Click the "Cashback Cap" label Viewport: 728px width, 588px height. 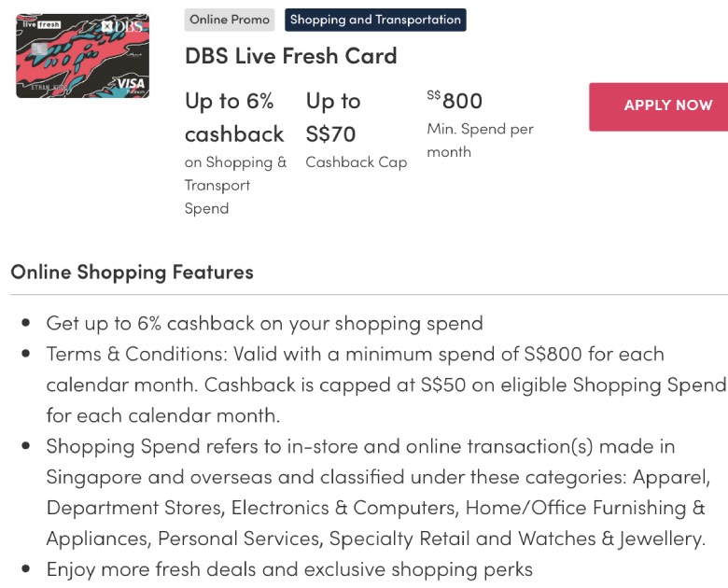click(357, 162)
